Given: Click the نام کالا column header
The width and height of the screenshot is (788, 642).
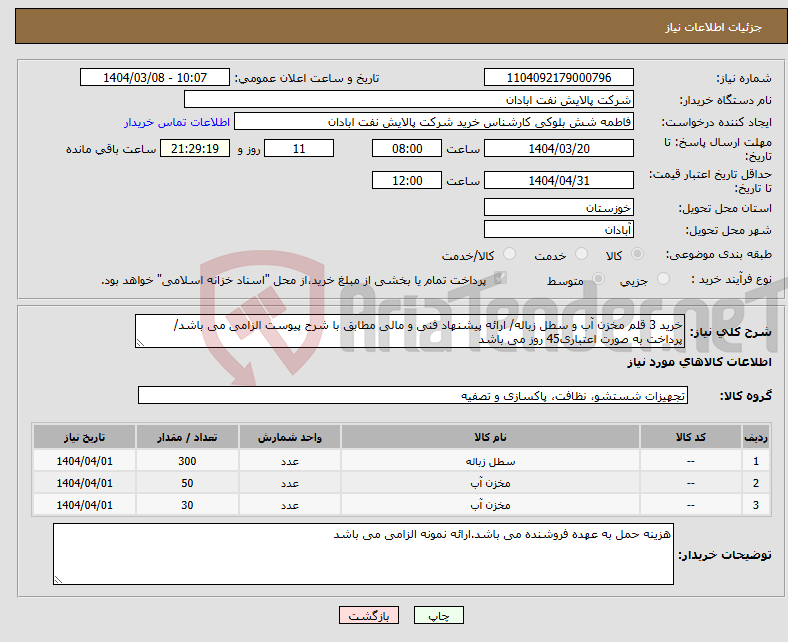Looking at the screenshot, I should [490, 437].
